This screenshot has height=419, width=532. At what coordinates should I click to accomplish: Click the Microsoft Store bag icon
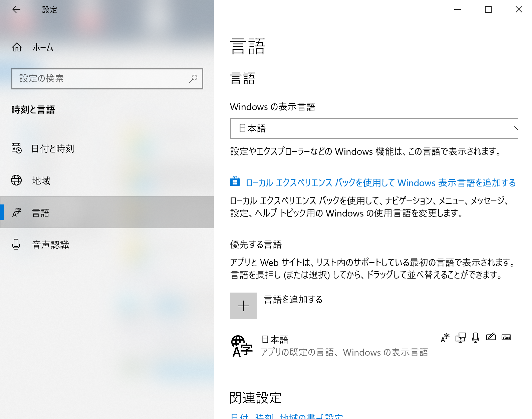tap(235, 181)
